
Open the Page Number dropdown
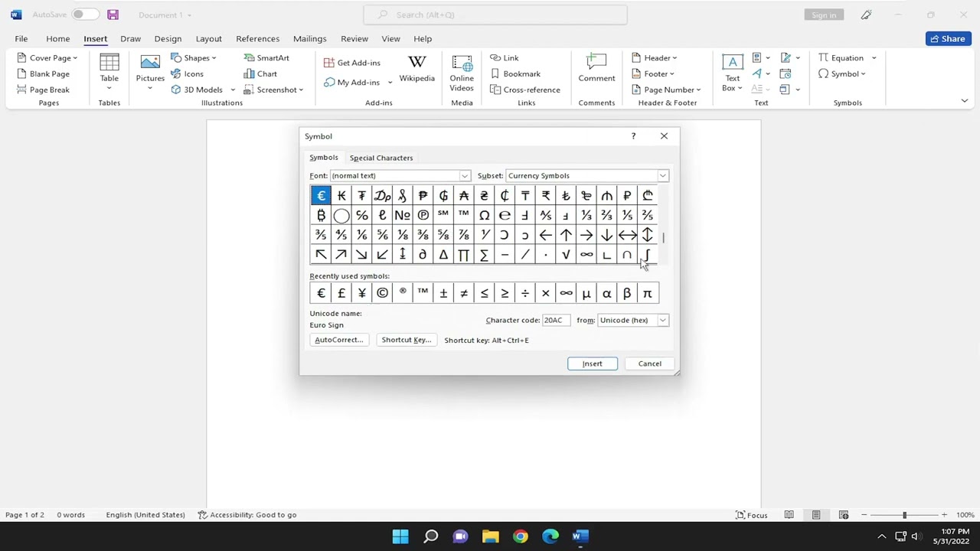(666, 90)
